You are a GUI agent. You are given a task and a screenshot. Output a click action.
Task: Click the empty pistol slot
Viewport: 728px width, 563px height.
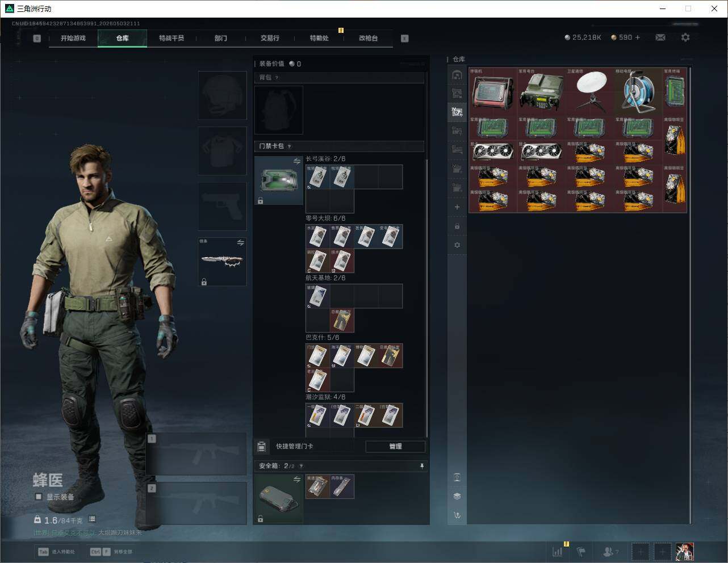223,207
